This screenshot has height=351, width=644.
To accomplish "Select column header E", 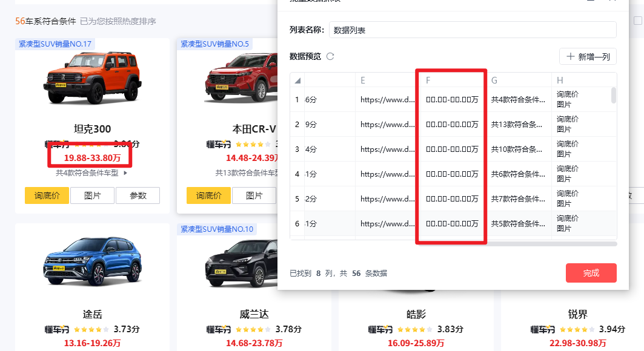I will click(x=363, y=80).
